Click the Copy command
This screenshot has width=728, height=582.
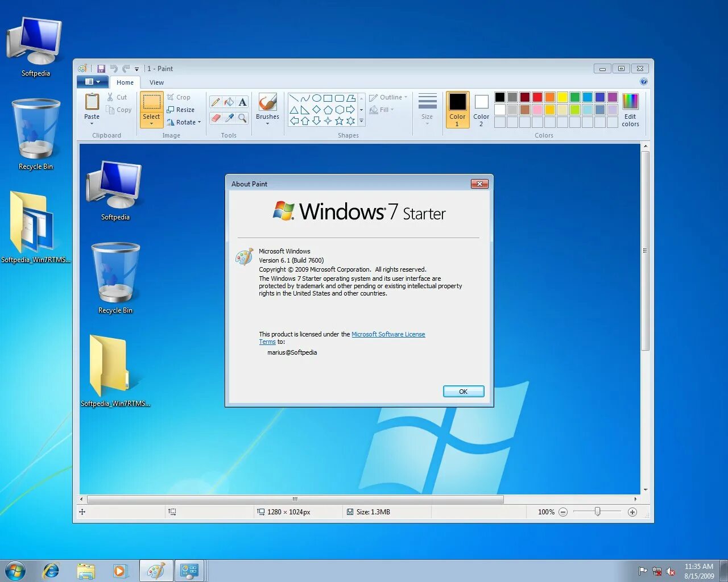[119, 110]
